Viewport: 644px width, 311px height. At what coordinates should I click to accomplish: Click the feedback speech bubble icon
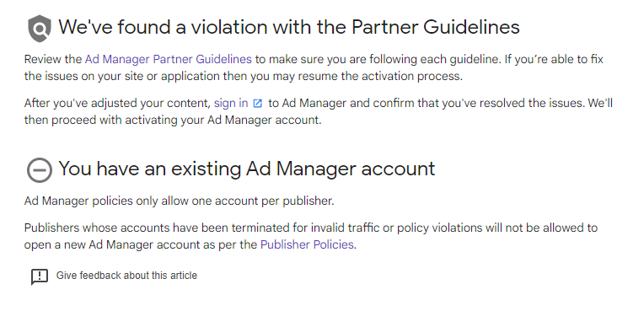click(x=40, y=276)
